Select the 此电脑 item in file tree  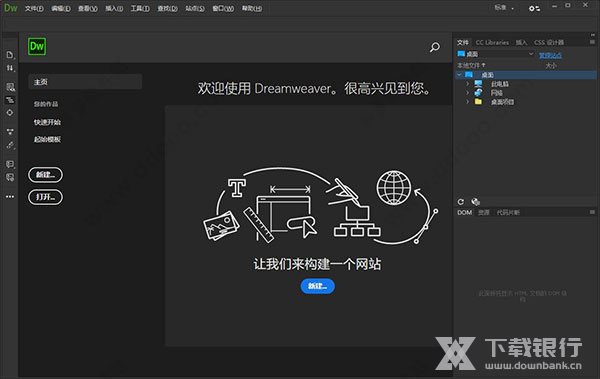[x=500, y=84]
